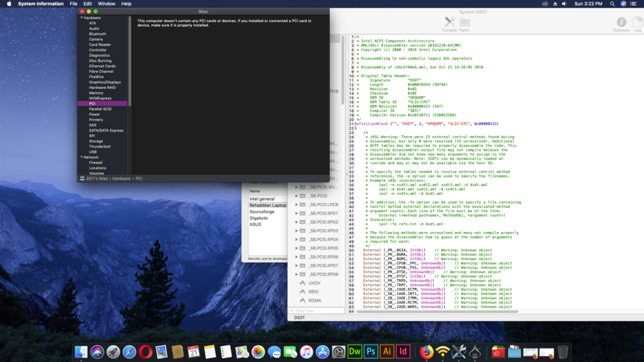The image size is (644, 362).
Task: Click the Opera icon in Dock
Action: point(146,352)
